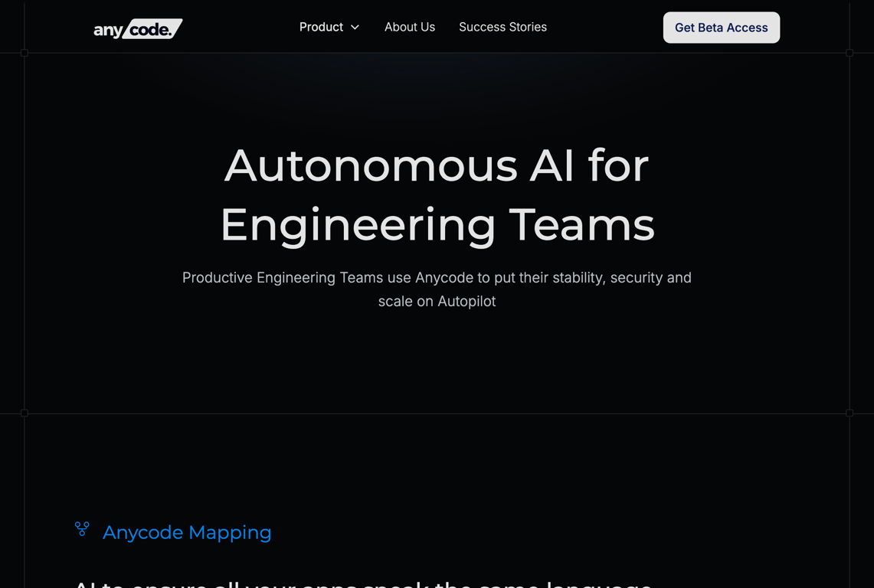
Task: Open the Product menu
Action: pyautogui.click(x=321, y=27)
